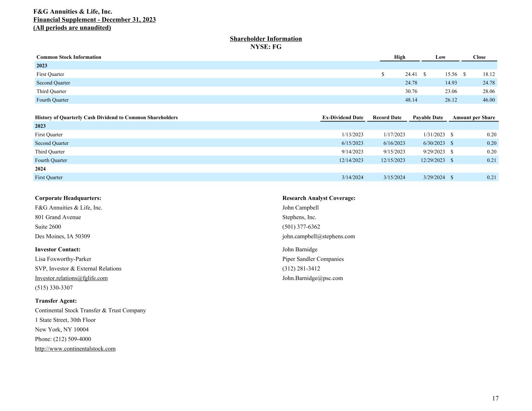Screen dimensions: 532x411
Task: Select the Financial Supplement title line
Action: click(x=94, y=20)
